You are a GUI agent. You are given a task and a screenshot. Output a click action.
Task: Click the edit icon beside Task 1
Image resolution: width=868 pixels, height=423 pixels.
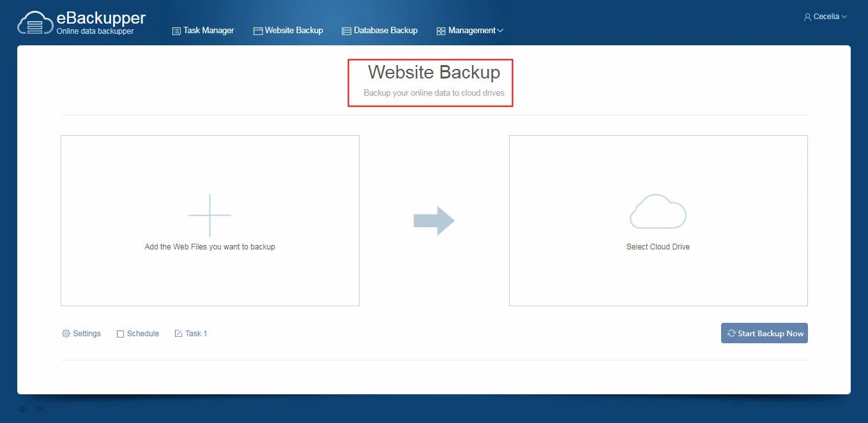click(178, 332)
